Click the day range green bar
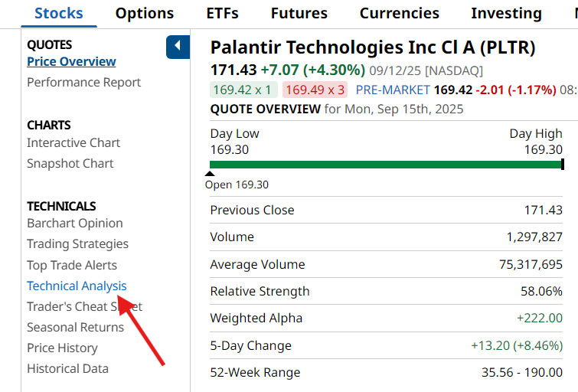 point(386,164)
